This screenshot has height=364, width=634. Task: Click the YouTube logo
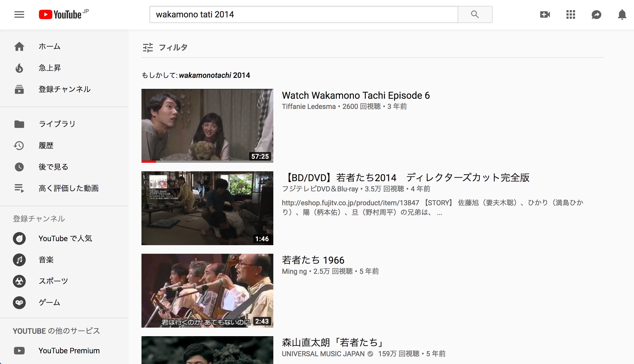click(x=64, y=14)
